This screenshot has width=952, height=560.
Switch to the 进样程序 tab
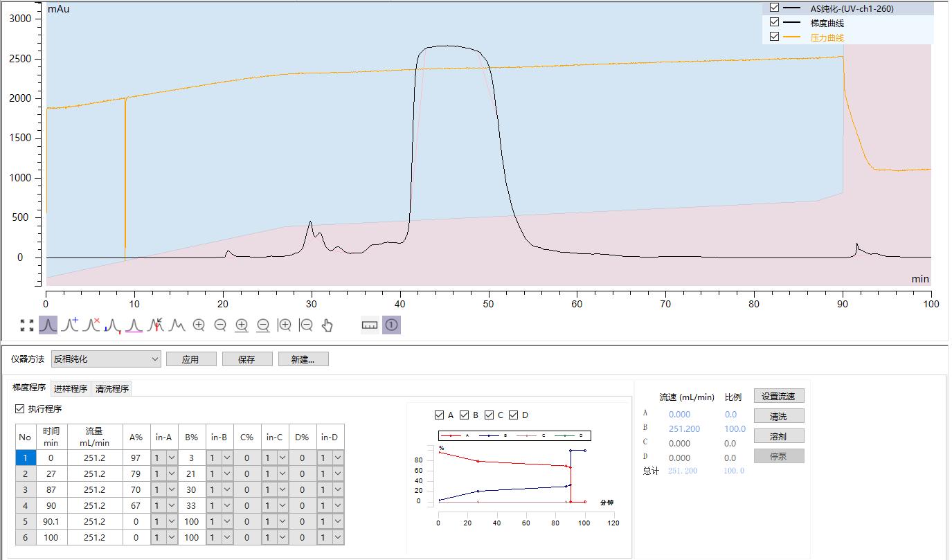pos(71,388)
